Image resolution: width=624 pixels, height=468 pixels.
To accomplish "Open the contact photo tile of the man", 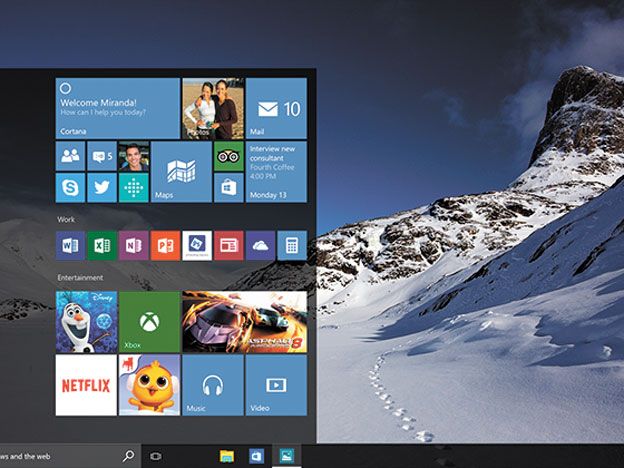I will tap(134, 156).
